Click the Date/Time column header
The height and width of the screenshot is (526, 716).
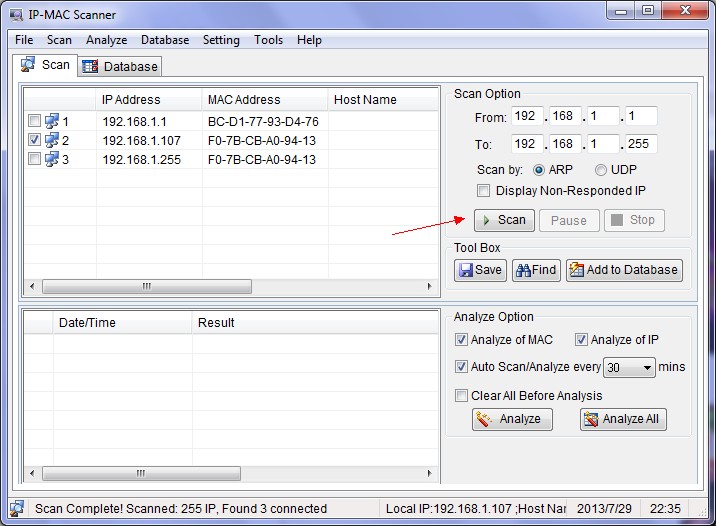(122, 323)
